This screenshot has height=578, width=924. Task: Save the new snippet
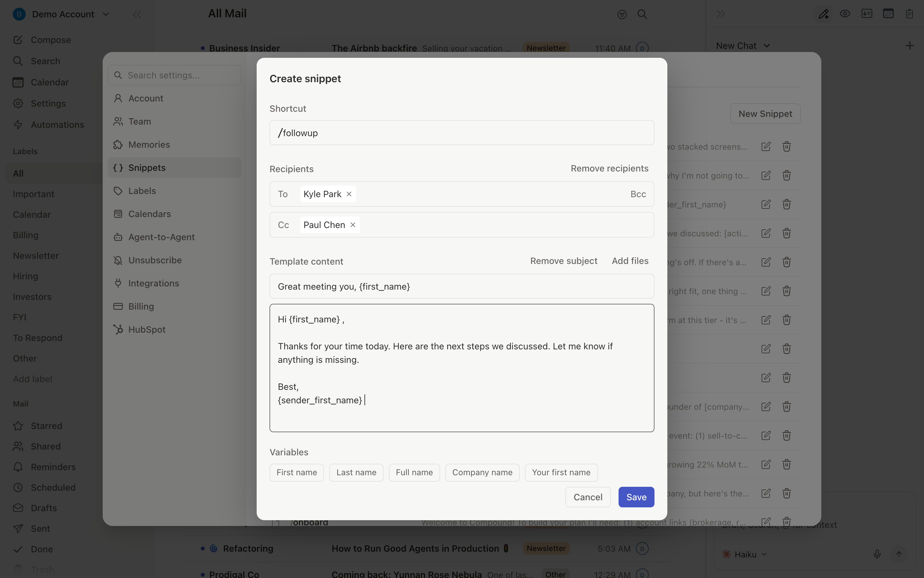(x=636, y=497)
